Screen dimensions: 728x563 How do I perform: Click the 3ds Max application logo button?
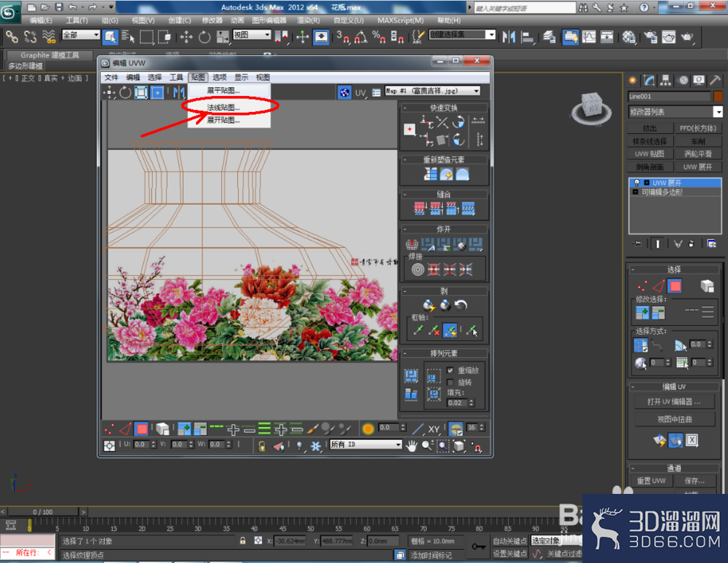9,12
